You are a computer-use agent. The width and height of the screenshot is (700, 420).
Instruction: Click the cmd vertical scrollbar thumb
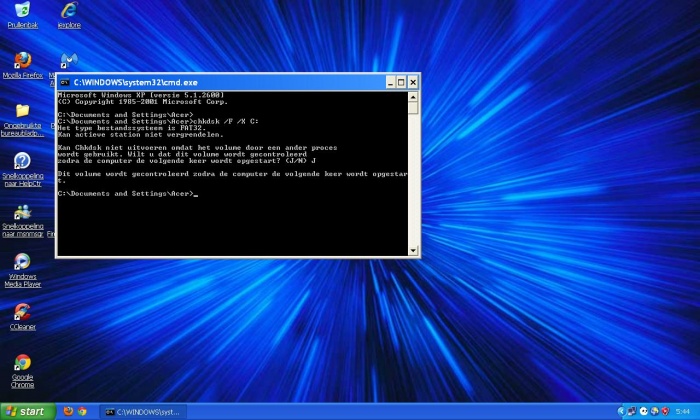(413, 108)
